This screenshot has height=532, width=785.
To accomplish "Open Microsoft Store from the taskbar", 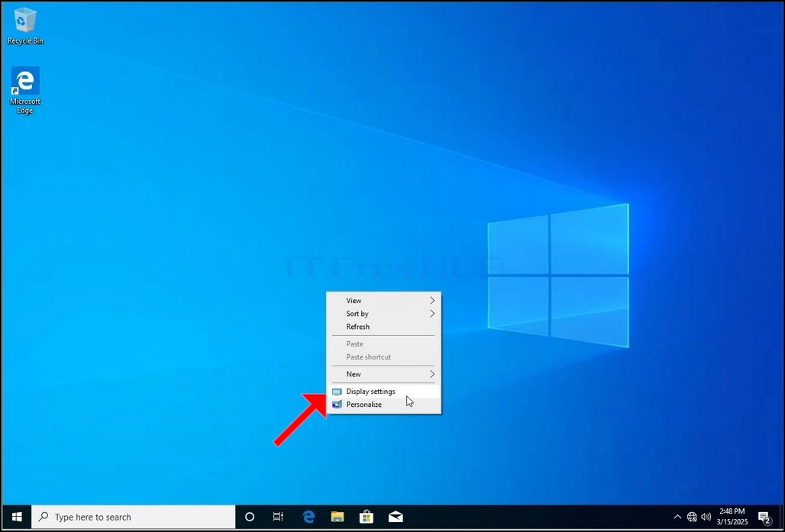I will [x=367, y=517].
